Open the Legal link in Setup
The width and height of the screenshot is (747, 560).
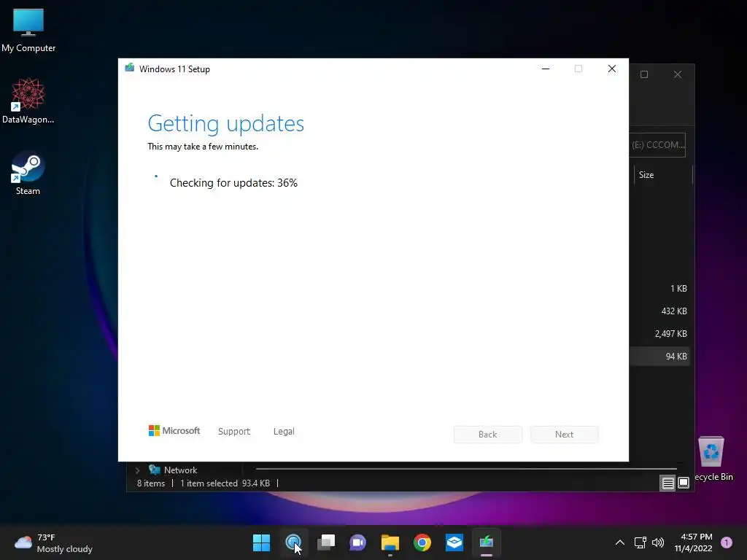[x=284, y=432]
